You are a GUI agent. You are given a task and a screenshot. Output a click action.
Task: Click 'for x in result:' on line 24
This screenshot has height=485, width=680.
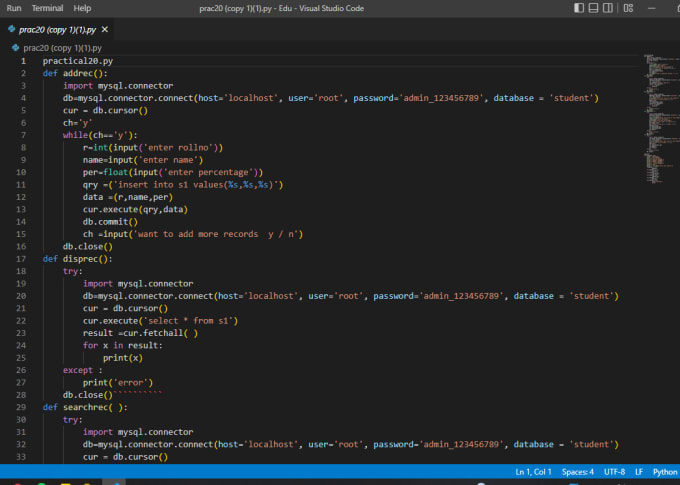tap(123, 345)
